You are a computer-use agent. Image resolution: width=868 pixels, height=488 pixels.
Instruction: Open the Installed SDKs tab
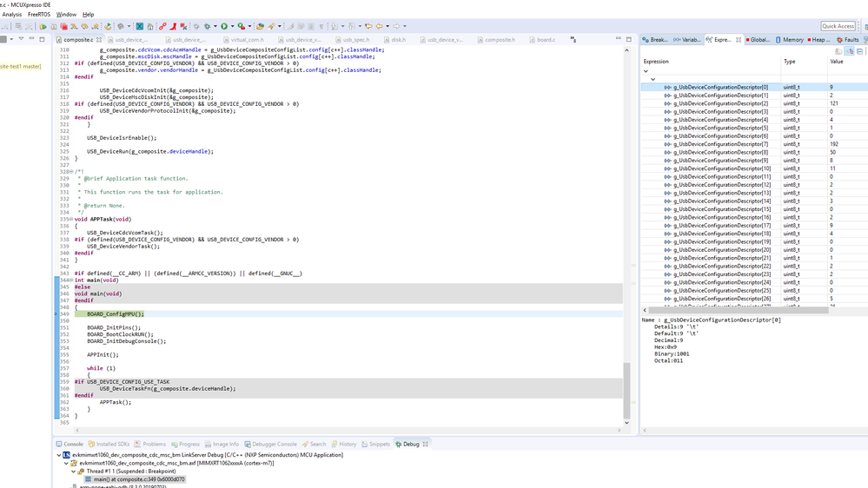point(109,444)
